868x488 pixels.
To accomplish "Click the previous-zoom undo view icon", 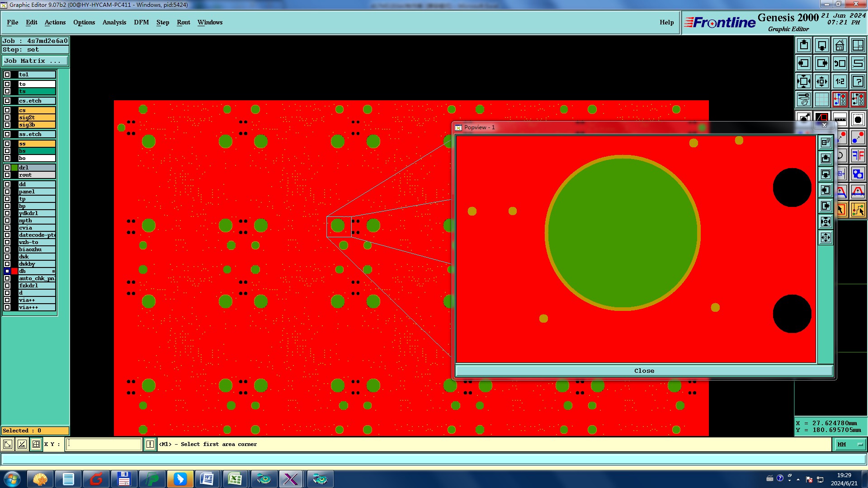I will (840, 63).
